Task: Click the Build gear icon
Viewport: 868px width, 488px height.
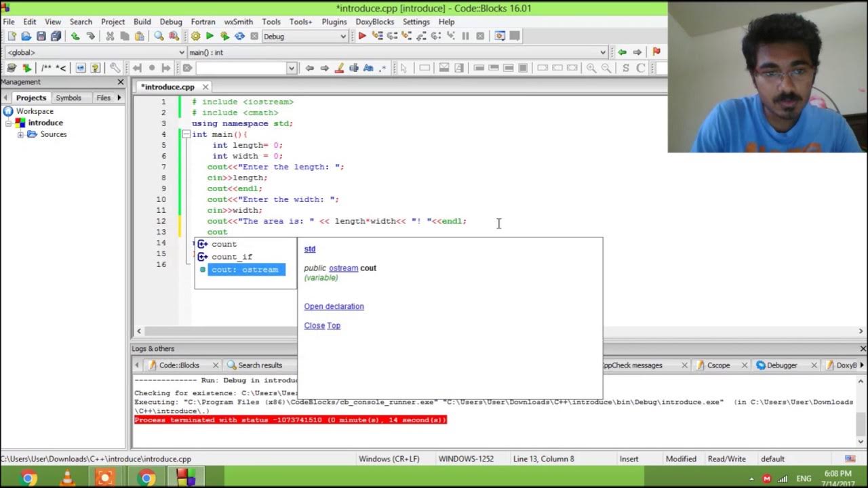Action: (x=195, y=37)
